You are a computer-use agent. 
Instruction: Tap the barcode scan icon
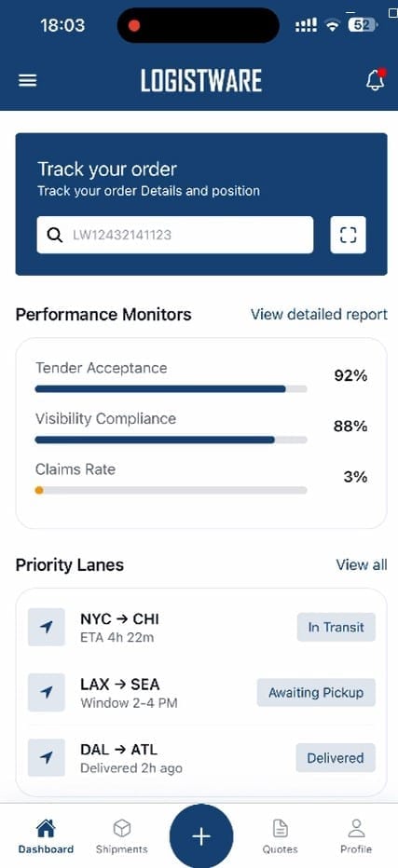pyautogui.click(x=348, y=235)
